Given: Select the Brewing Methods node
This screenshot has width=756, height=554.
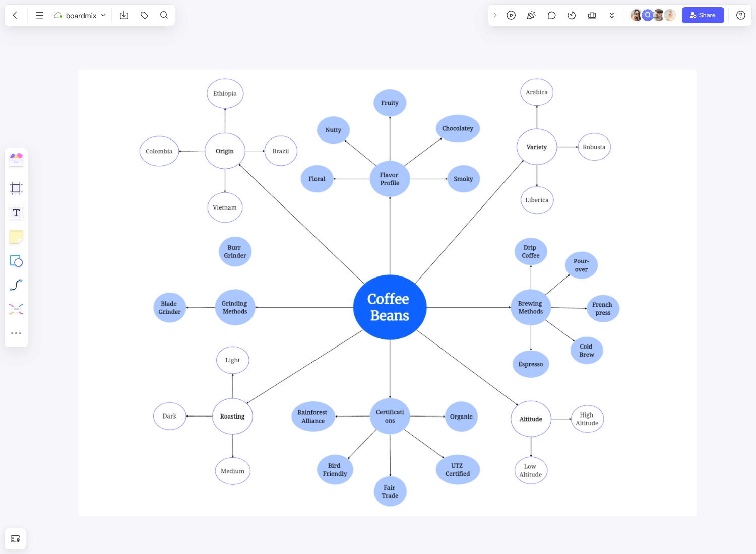Looking at the screenshot, I should click(531, 307).
